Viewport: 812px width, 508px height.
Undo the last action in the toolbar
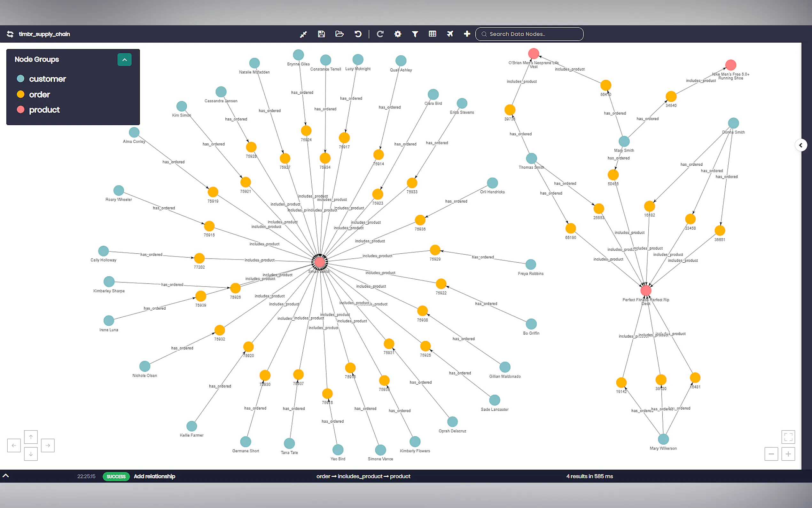(x=358, y=34)
